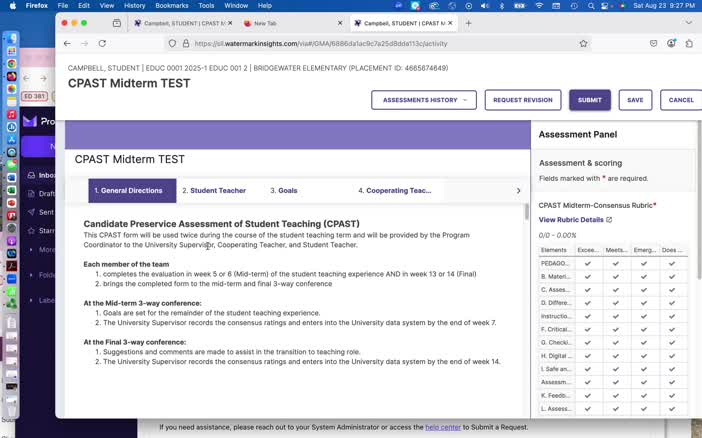Click the Proton Mail logo in background window

click(x=30, y=121)
